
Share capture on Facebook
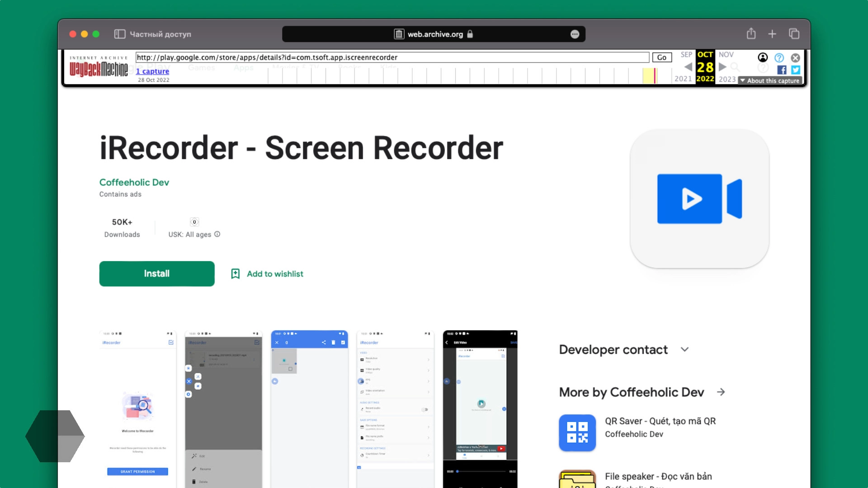pos(782,70)
